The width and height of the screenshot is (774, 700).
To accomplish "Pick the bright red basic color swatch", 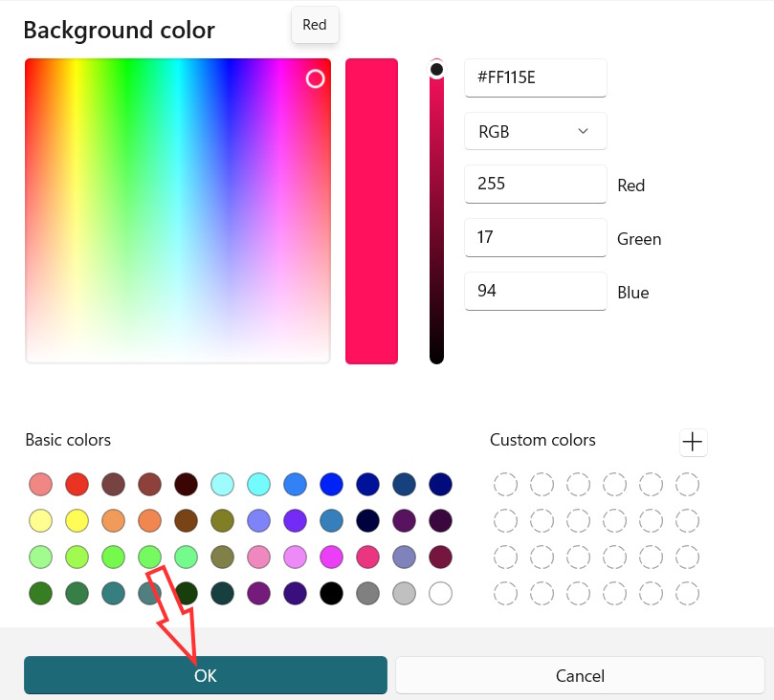I will coord(77,484).
